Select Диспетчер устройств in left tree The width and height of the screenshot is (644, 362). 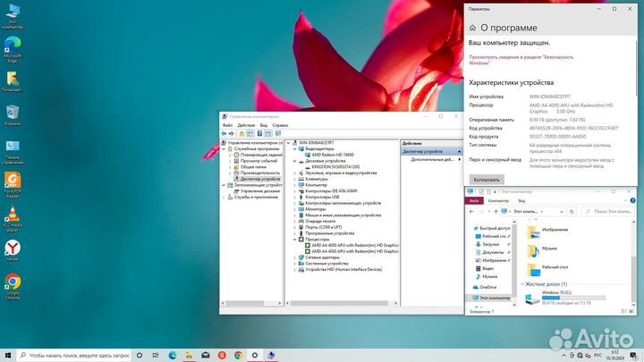pyautogui.click(x=260, y=179)
